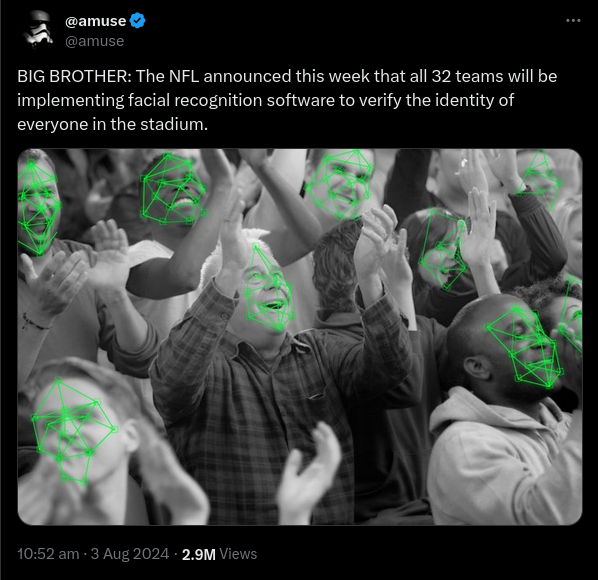Click the word NFL in the tweet text

184,76
